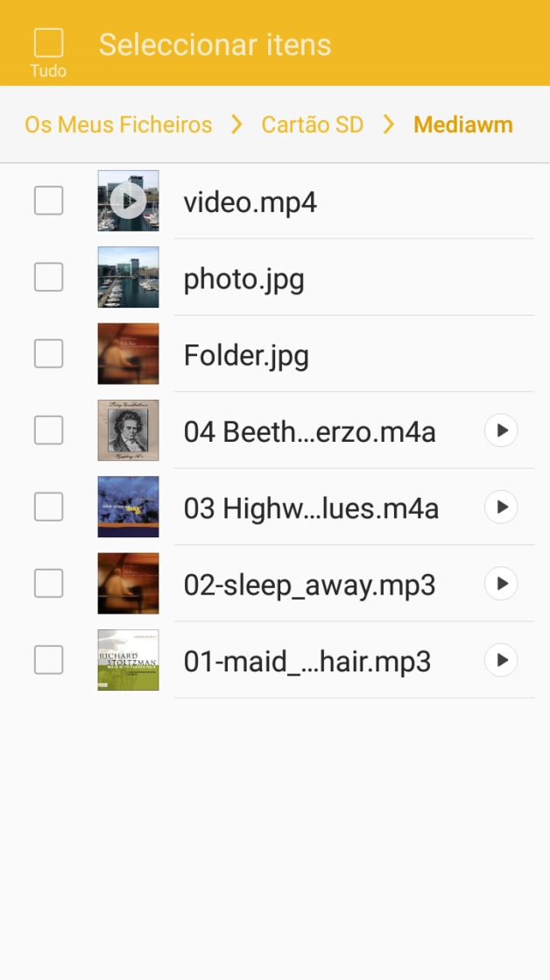
Task: Tap the Folder.jpg thumbnail image
Action: [x=128, y=354]
